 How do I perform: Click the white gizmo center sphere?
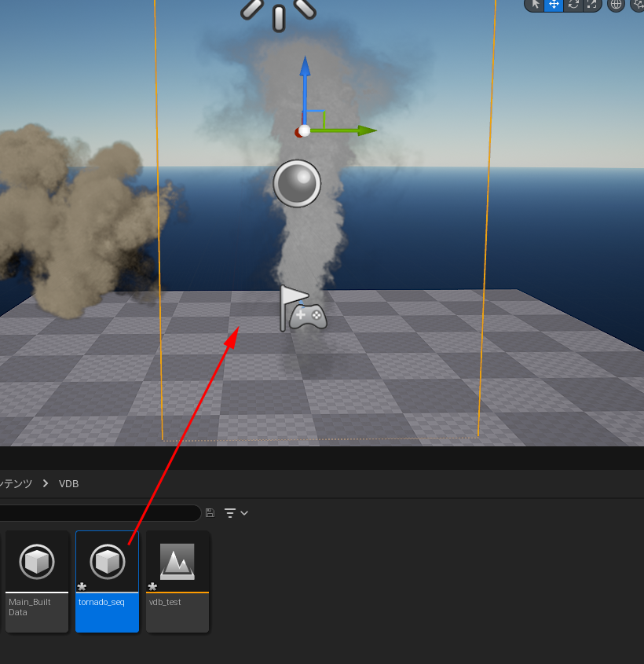305,131
